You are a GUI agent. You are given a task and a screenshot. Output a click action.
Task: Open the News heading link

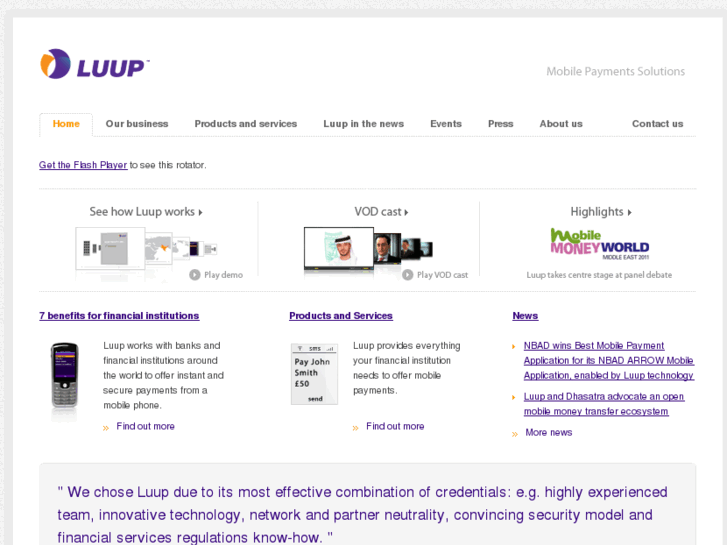tap(525, 316)
